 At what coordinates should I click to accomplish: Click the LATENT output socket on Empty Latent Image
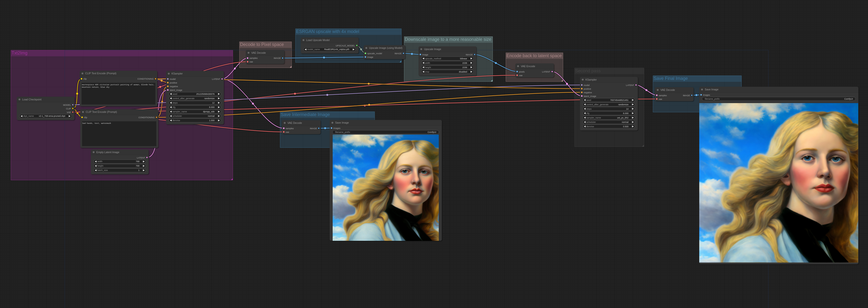(147, 158)
